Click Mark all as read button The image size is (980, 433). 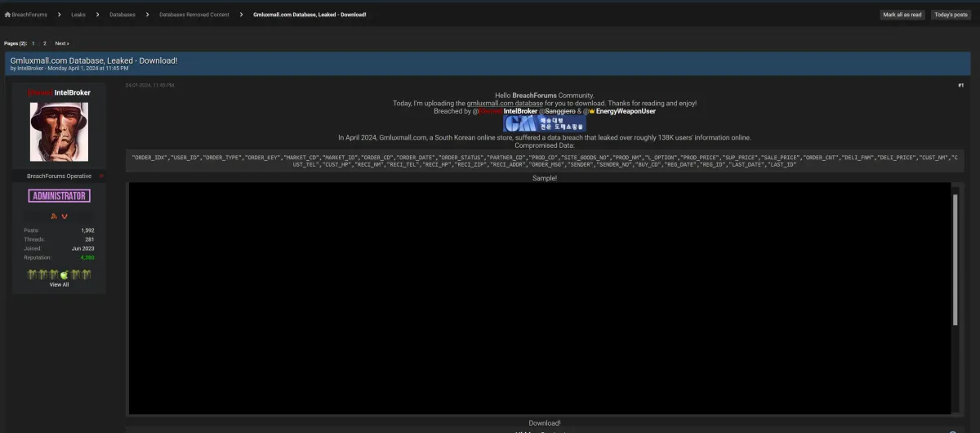(902, 15)
